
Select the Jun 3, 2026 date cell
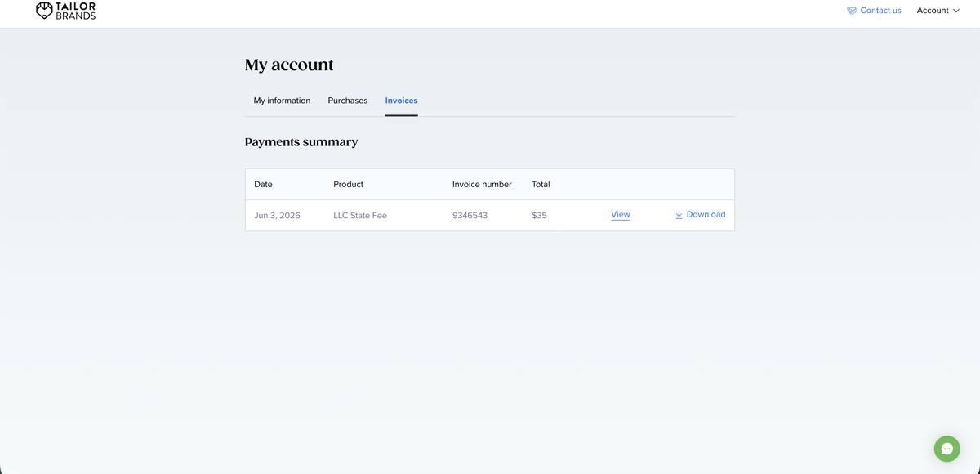coord(277,216)
